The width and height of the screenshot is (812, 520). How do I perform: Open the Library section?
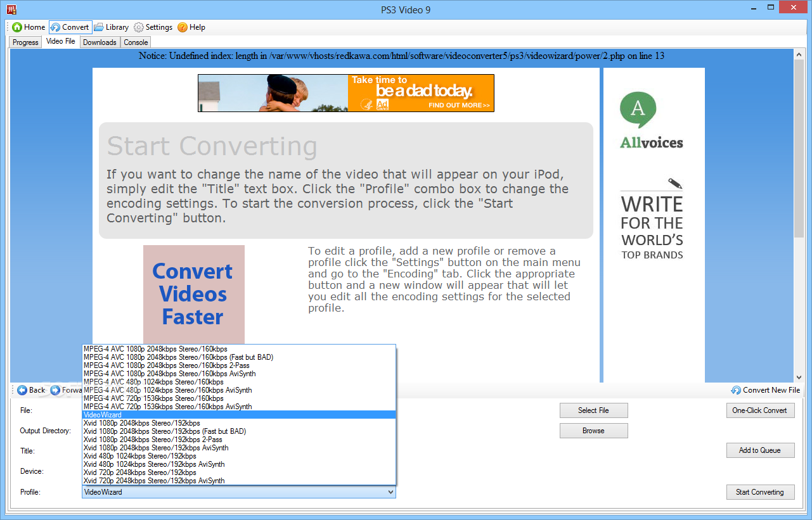point(111,27)
